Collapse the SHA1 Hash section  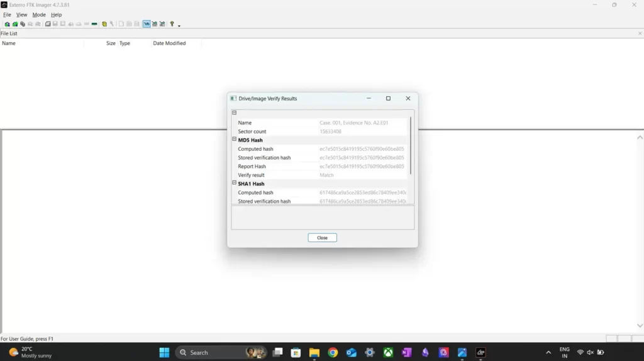coord(235,183)
